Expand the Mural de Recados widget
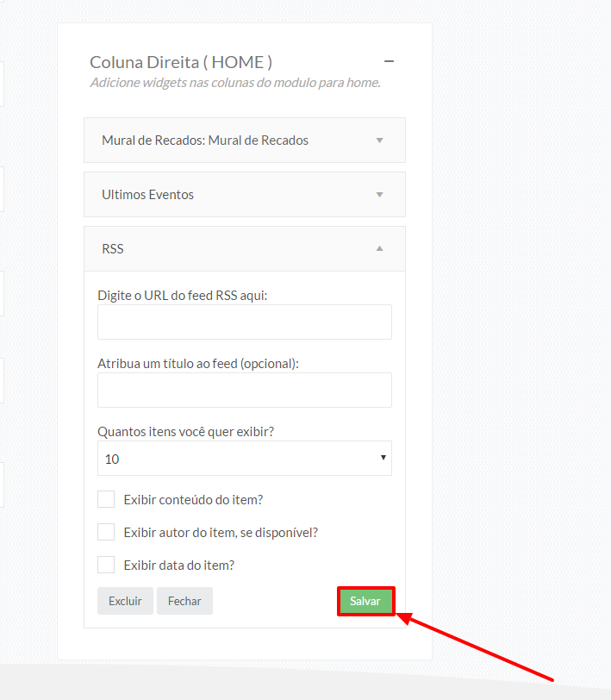The image size is (611, 700). tap(379, 141)
